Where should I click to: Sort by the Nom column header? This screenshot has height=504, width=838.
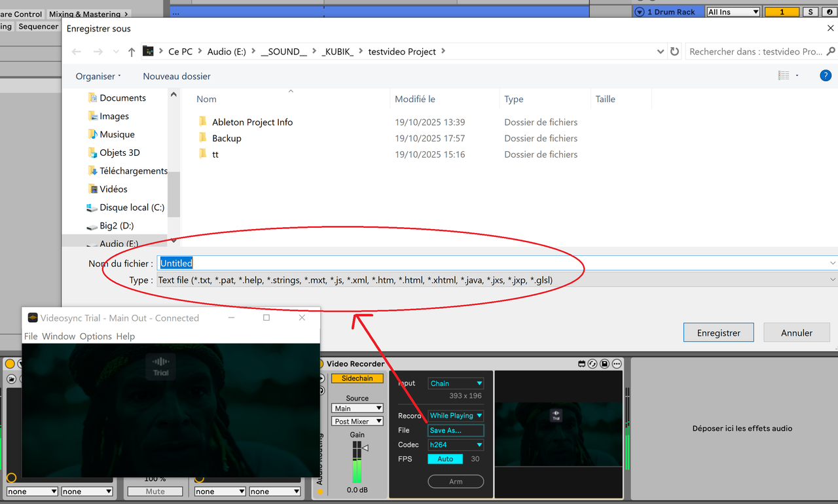pos(206,99)
